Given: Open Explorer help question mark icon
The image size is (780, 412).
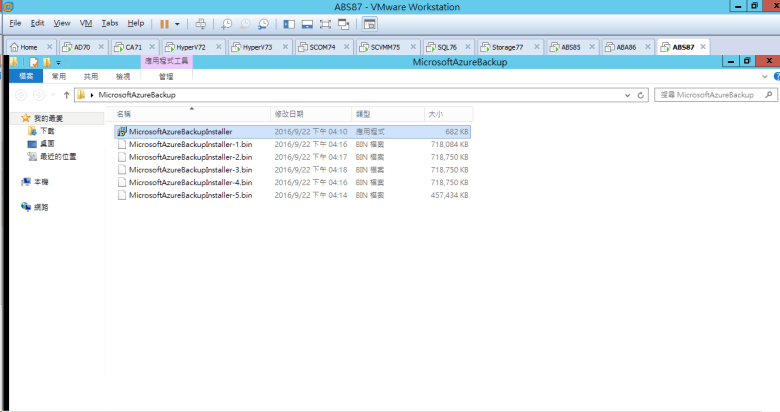Looking at the screenshot, I should 771,76.
